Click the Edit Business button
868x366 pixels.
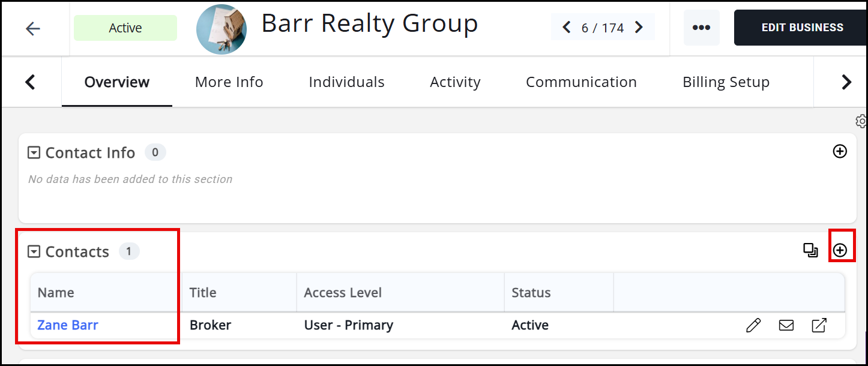[802, 28]
